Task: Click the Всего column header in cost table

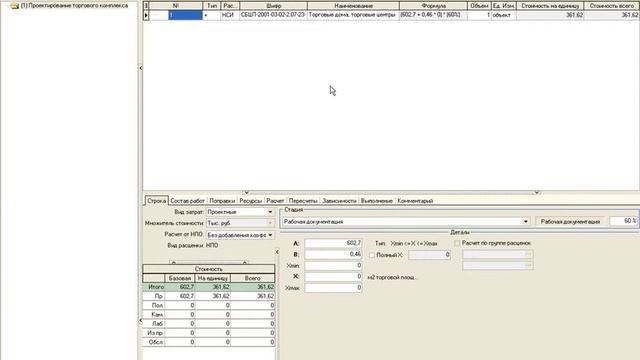Action: [253, 278]
